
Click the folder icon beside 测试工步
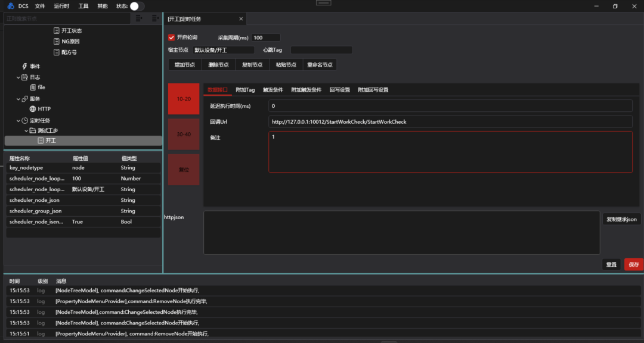32,130
